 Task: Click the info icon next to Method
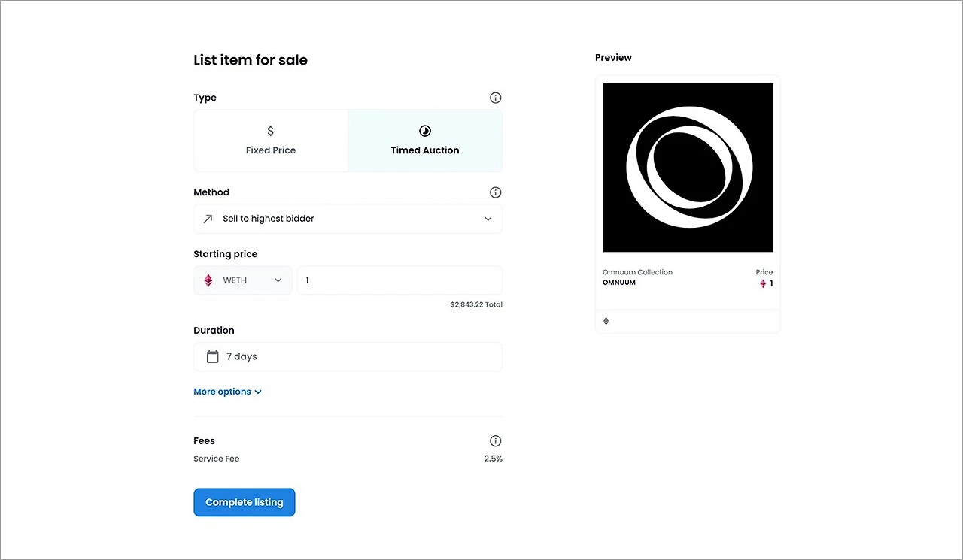(495, 192)
